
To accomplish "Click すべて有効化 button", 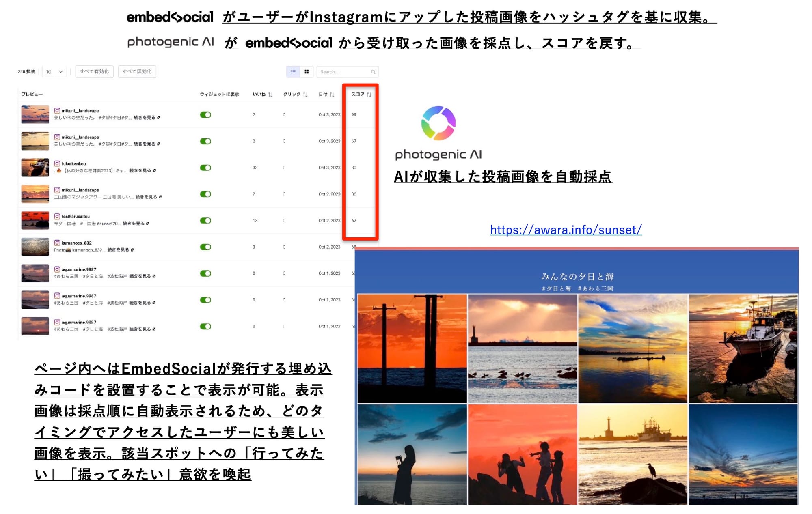I will 94,72.
